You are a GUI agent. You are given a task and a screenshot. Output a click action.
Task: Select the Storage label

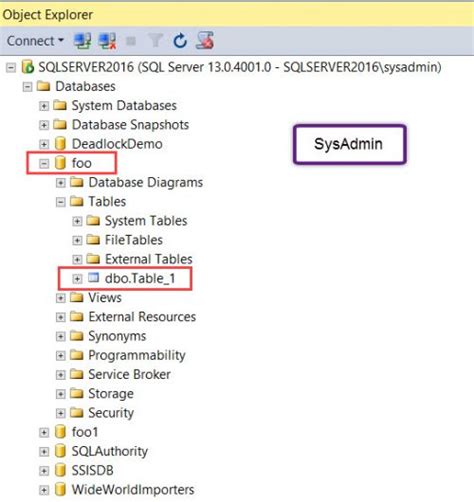point(111,394)
